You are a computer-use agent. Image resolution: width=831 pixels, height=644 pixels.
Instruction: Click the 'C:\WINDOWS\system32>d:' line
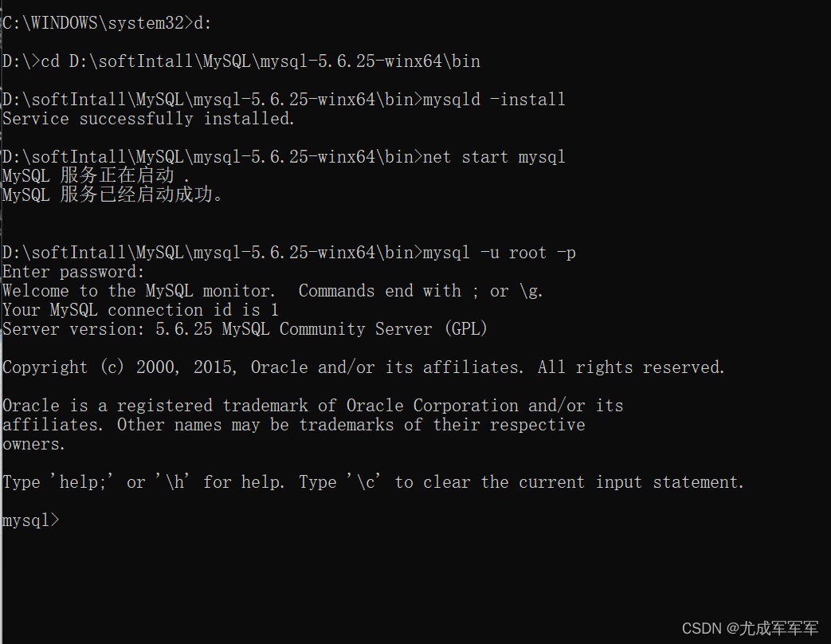click(107, 23)
